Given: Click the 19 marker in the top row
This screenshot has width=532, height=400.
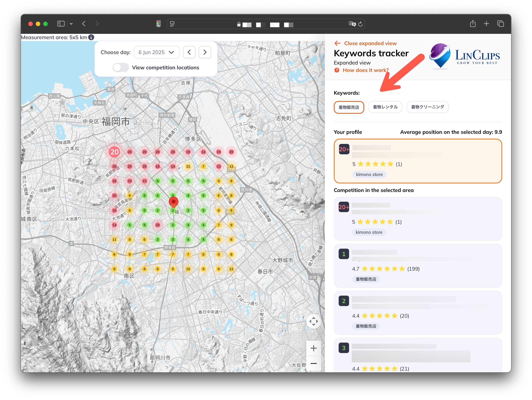Looking at the screenshot, I should pos(188,152).
